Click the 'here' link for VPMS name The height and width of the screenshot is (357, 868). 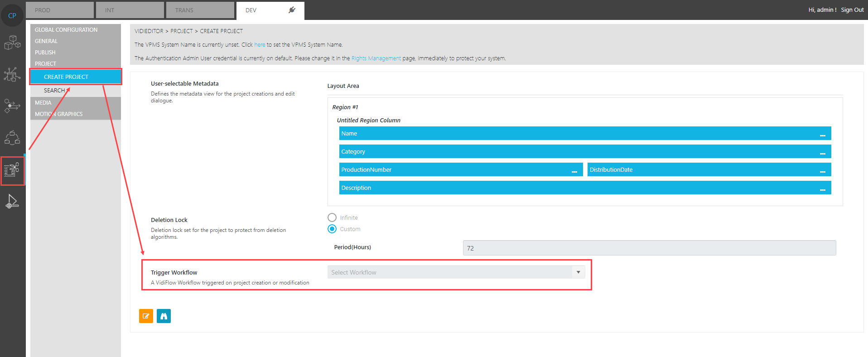click(x=260, y=45)
